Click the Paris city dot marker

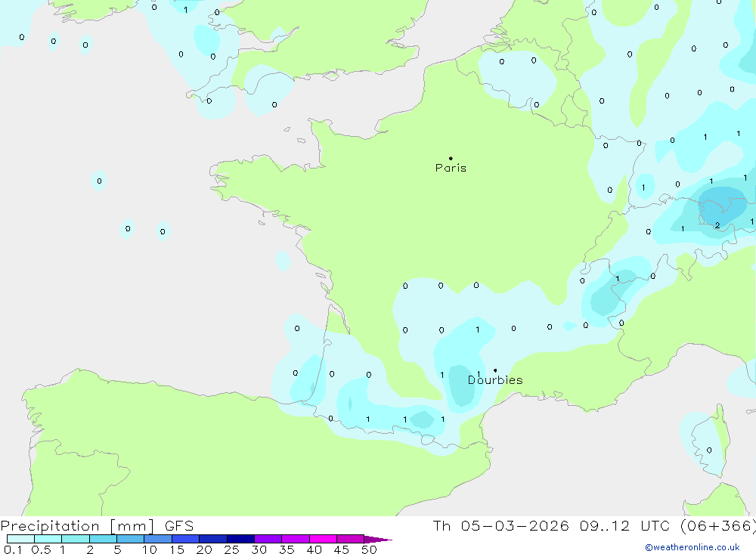[x=451, y=158]
